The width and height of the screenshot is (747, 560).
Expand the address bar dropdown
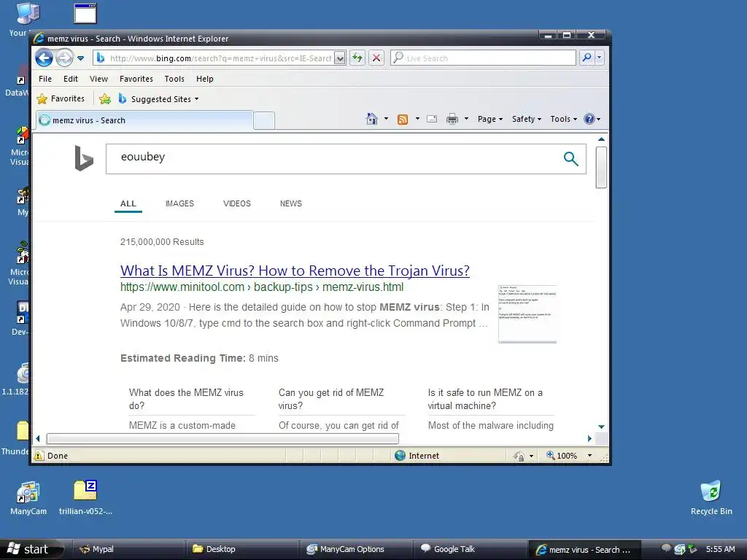point(340,58)
